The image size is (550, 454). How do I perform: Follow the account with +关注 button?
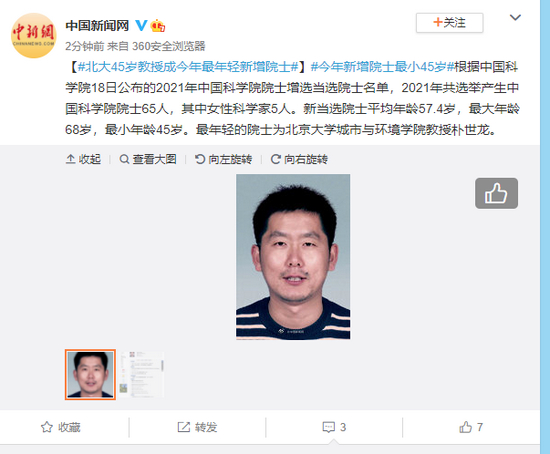coord(449,23)
